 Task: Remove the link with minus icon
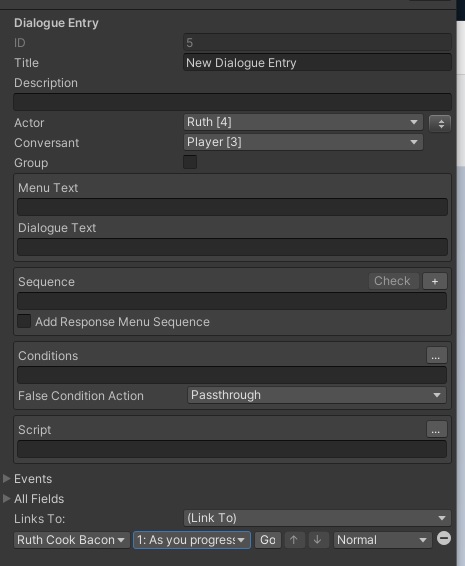(444, 538)
